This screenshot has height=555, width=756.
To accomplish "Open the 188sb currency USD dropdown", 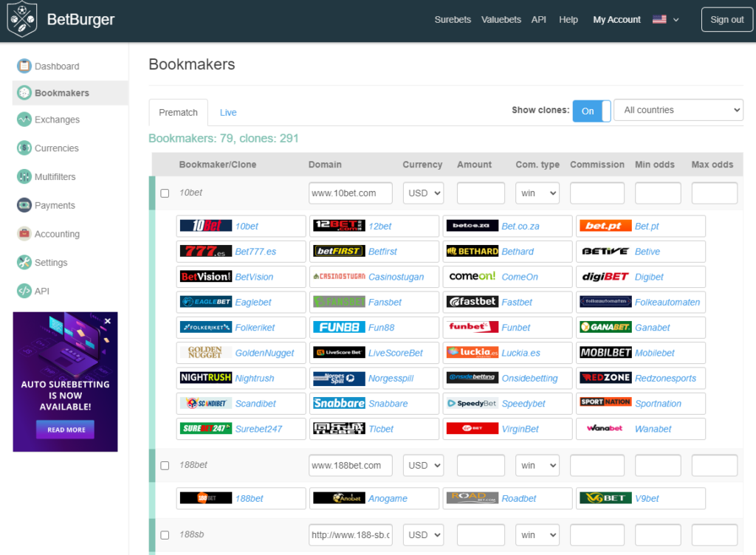I will (423, 535).
